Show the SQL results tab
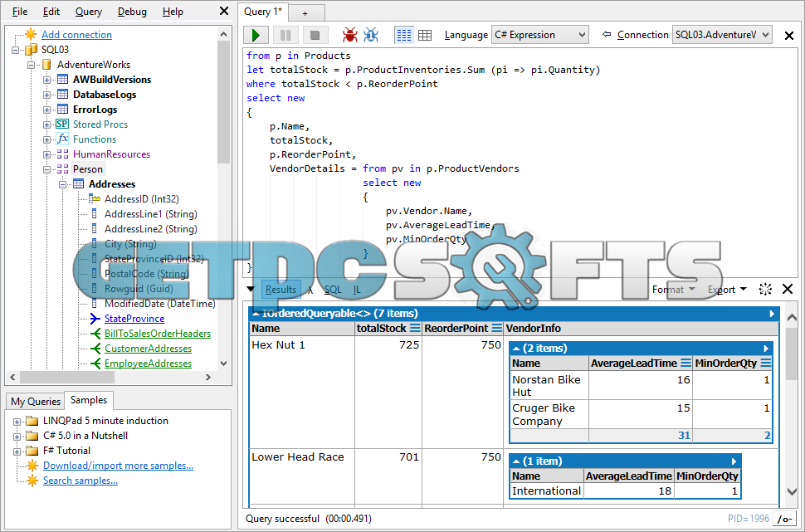Screen dimensions: 805x532 [333, 290]
